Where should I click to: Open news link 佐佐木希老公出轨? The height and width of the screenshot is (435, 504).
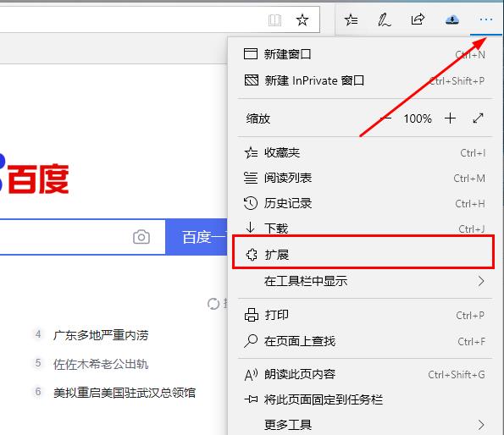[x=101, y=364]
